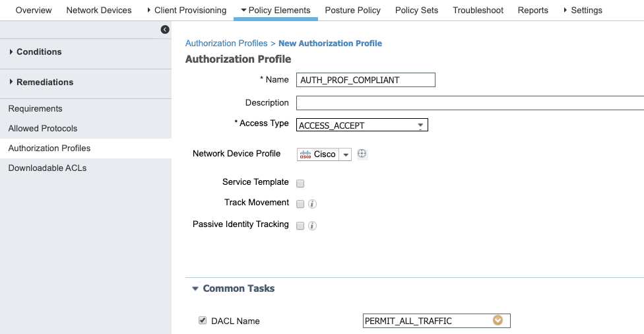The width and height of the screenshot is (644, 334).
Task: Enable Passive Identity Tracking checkbox
Action: tap(300, 226)
